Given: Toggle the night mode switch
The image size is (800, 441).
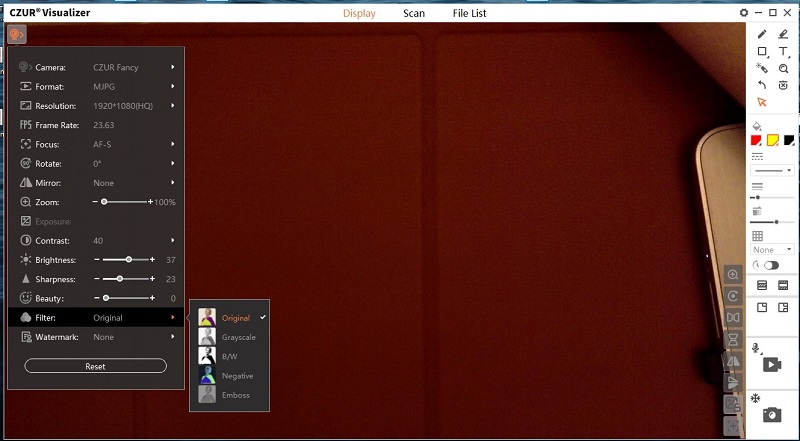Looking at the screenshot, I should point(771,265).
